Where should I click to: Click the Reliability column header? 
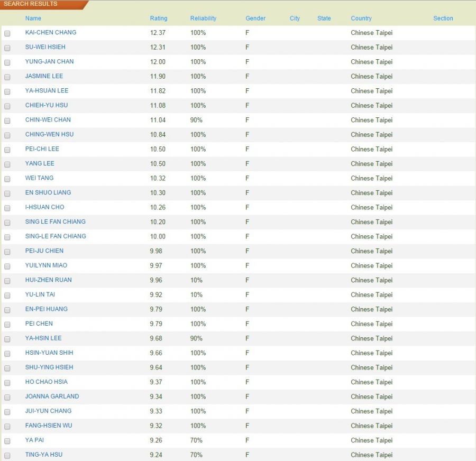203,18
